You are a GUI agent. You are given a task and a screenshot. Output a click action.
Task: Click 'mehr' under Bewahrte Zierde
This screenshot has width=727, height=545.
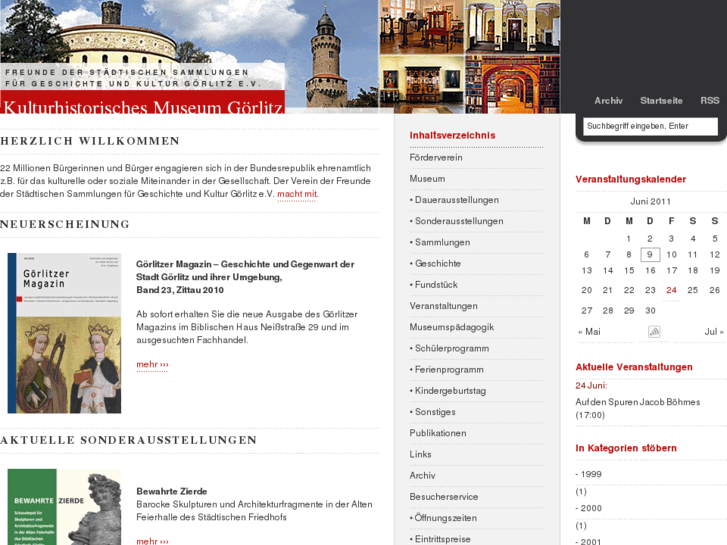click(152, 541)
